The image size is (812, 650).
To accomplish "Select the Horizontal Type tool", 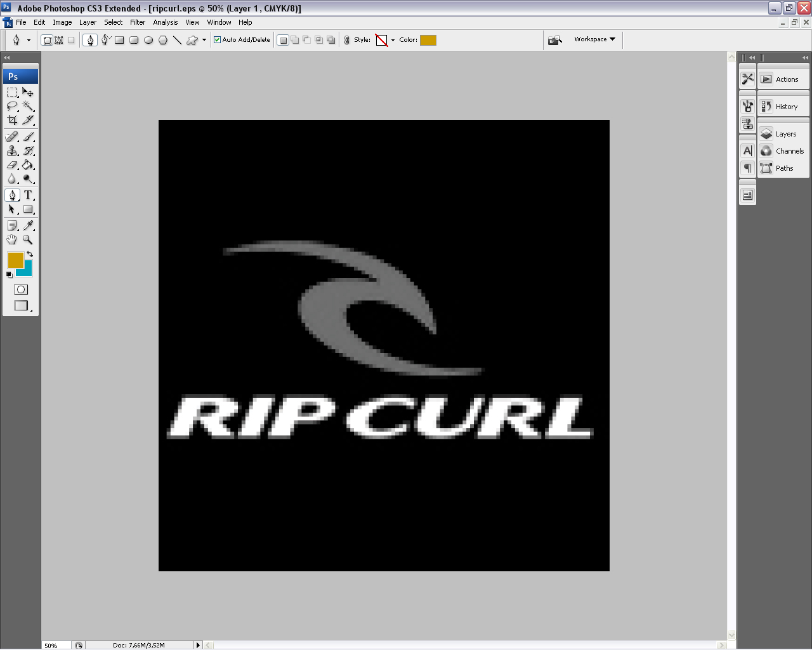I will [x=28, y=196].
